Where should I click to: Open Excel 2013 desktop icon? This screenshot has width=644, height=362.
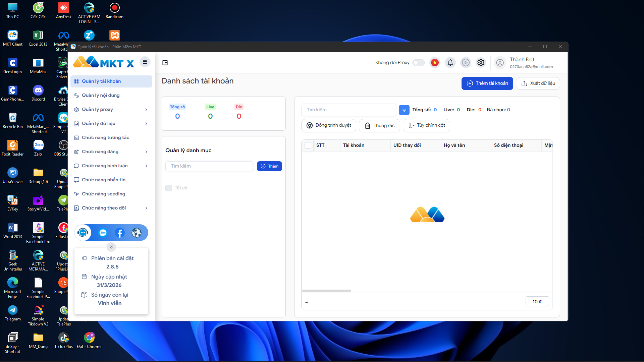click(x=38, y=39)
